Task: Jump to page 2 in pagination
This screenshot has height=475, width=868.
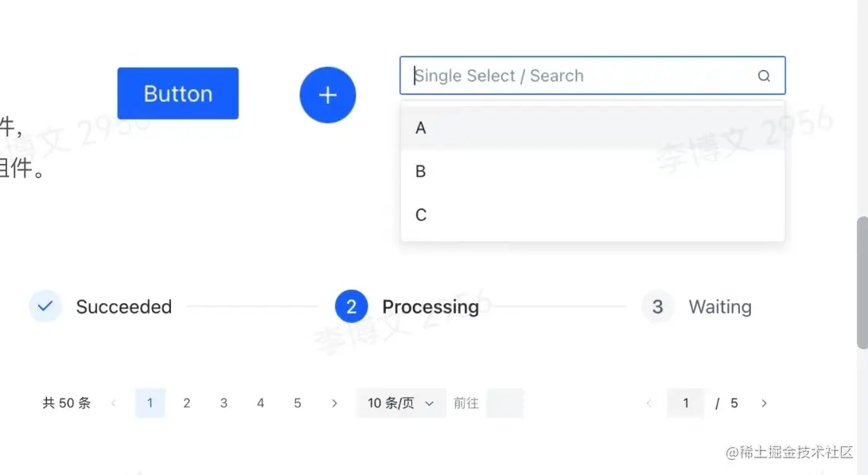Action: coord(187,403)
